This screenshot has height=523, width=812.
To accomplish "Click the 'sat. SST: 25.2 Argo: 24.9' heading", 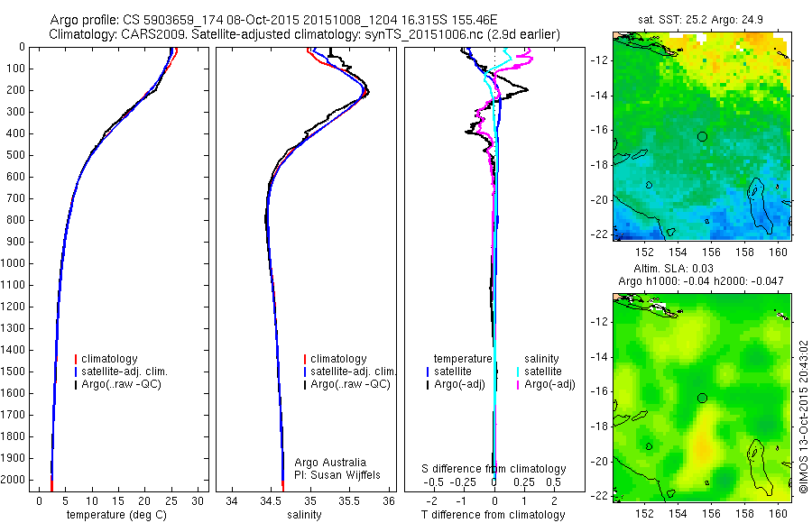I will (x=700, y=20).
